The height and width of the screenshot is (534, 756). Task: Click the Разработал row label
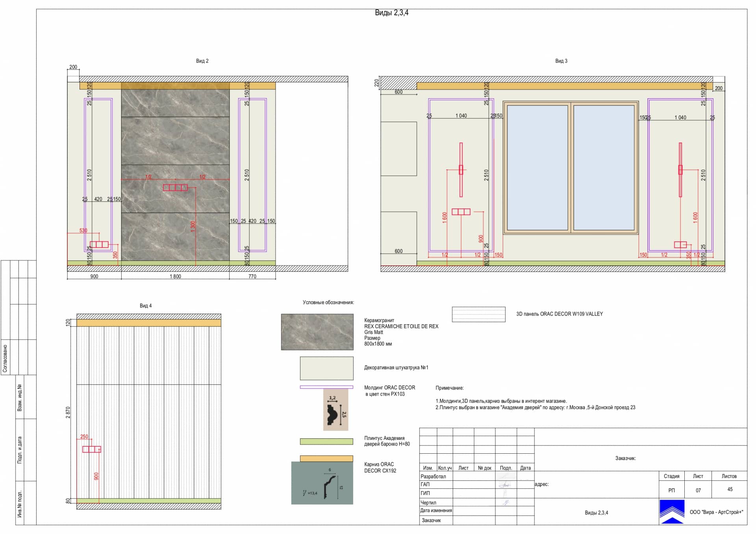[433, 477]
